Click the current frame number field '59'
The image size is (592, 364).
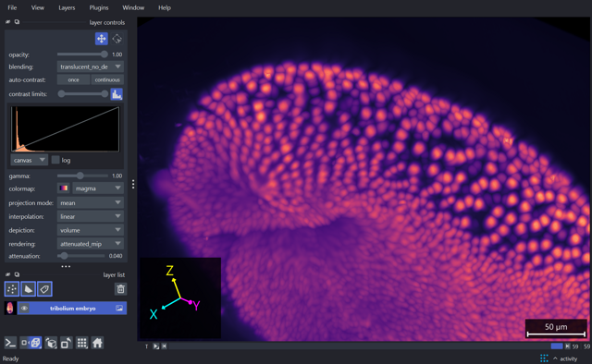[x=575, y=346]
